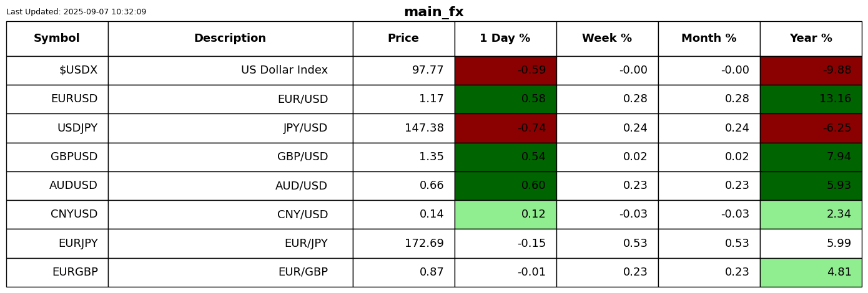Click the Year % column header
Viewport: 868px width, 293px height.
click(811, 39)
